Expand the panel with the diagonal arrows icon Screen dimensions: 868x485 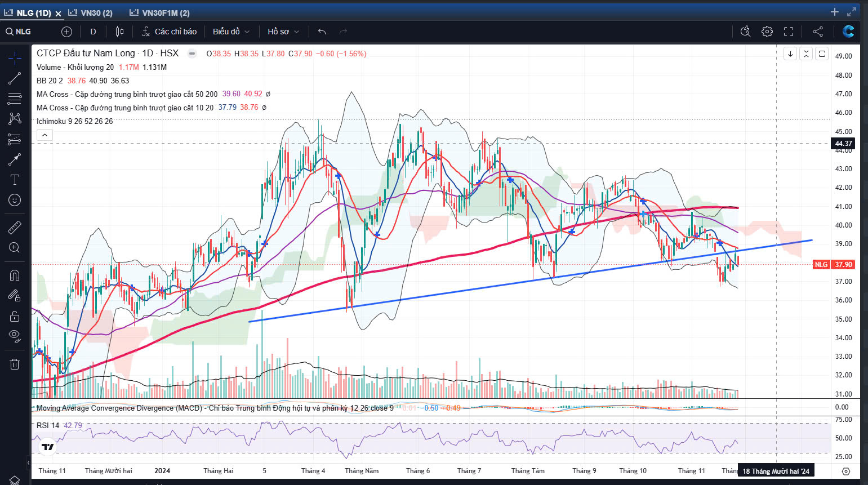coord(851,12)
